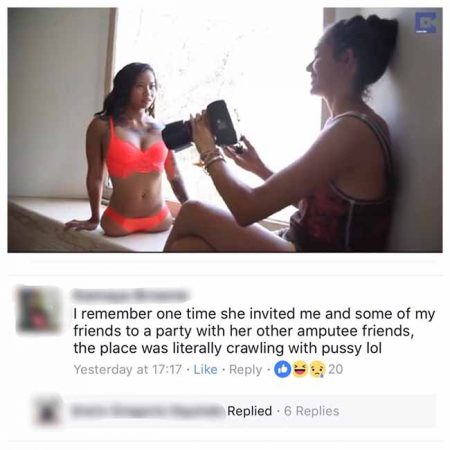Open the replier's blurred name link
This screenshot has height=450, width=450.
[148, 411]
